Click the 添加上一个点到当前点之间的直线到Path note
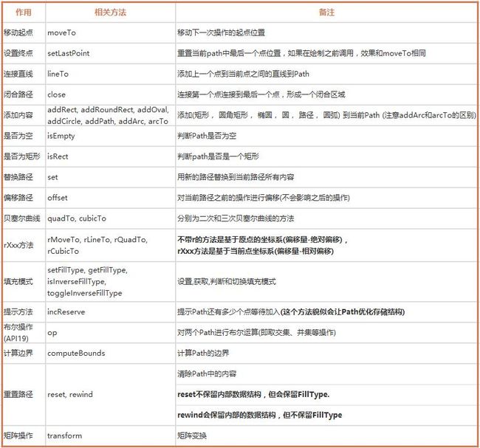This screenshot has width=480, height=448. pyautogui.click(x=244, y=74)
